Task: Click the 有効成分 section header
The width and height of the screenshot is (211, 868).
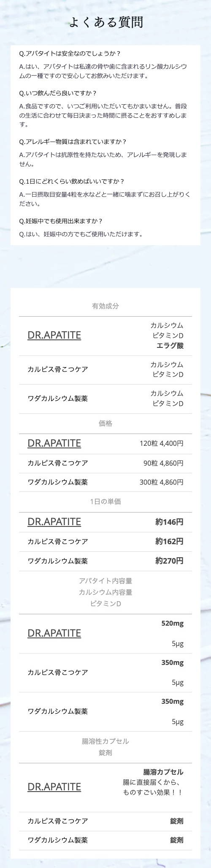Action: [105, 306]
